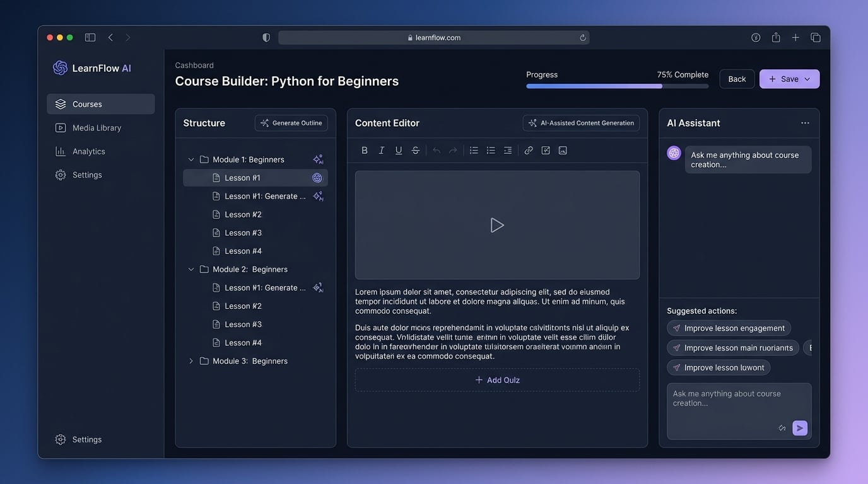Click the increase indent icon
The width and height of the screenshot is (868, 484).
pos(508,151)
